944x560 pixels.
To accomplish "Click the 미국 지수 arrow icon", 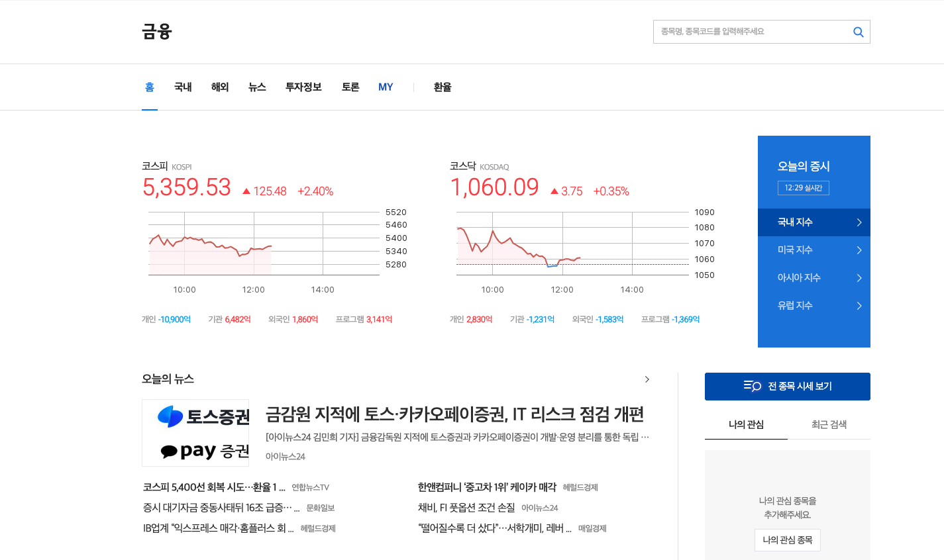I will (x=859, y=250).
